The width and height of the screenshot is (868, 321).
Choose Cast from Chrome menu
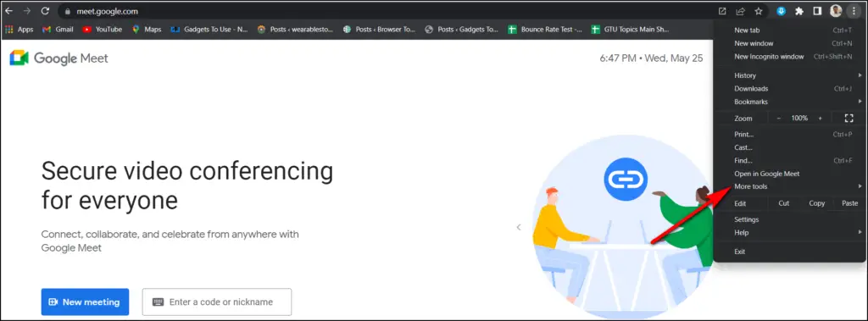(789, 147)
